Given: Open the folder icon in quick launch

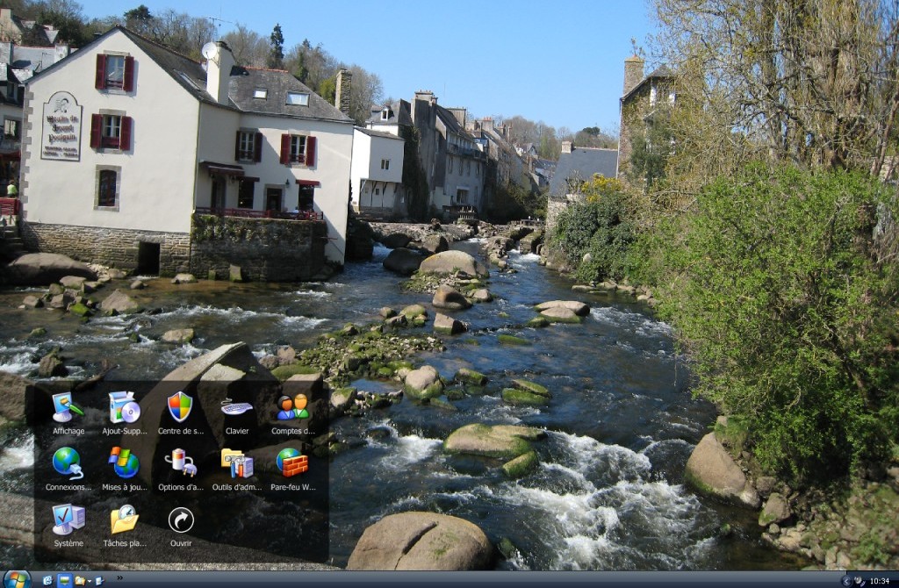Looking at the screenshot, I should [x=80, y=581].
